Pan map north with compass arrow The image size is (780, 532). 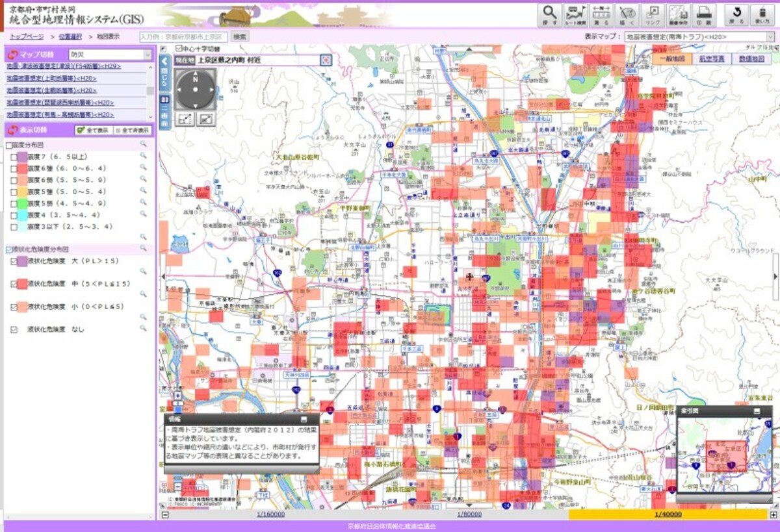195,74
